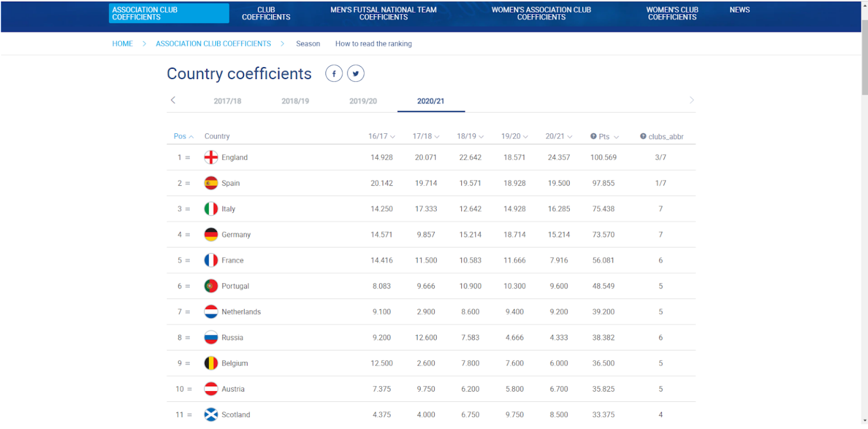Click Italy's total points 75.438

click(x=604, y=209)
